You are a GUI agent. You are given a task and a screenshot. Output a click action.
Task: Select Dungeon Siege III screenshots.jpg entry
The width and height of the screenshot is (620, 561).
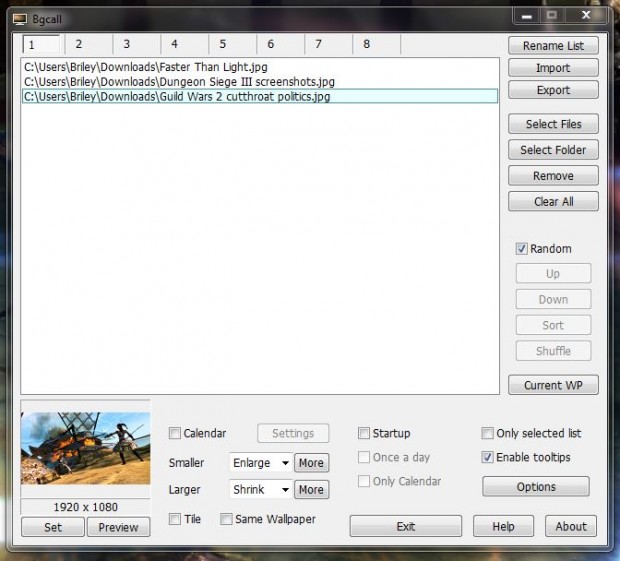click(x=260, y=82)
